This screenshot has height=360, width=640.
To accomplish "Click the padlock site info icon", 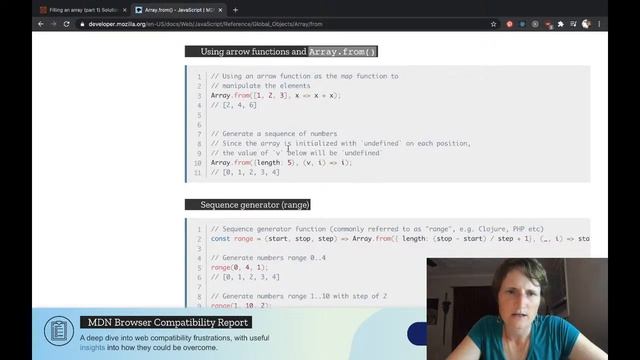I will pyautogui.click(x=82, y=24).
